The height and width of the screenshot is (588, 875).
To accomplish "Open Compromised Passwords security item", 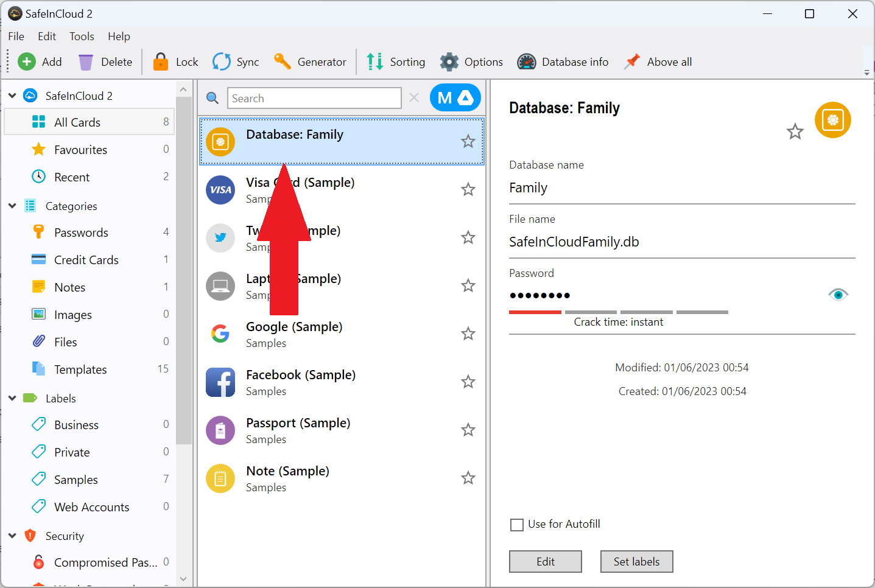I will (90, 562).
